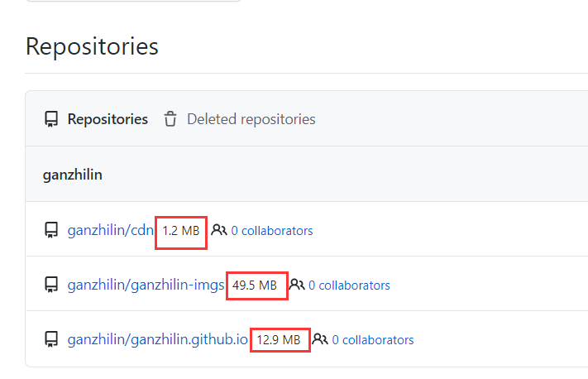
Task: Open the ganzhilin/cdn repository link
Action: click(x=110, y=230)
